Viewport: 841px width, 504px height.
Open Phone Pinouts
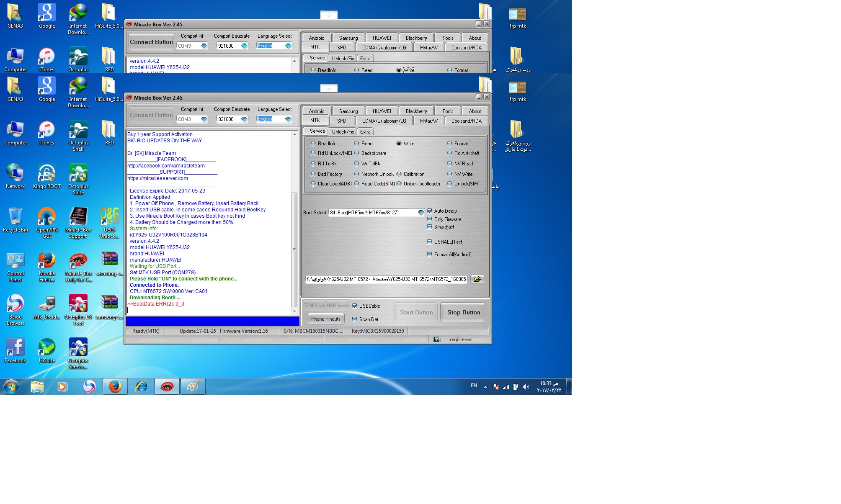click(x=325, y=319)
